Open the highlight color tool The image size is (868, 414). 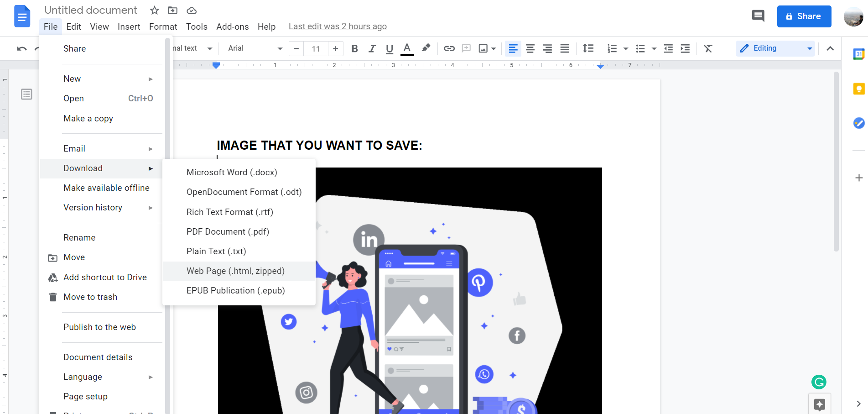(426, 48)
